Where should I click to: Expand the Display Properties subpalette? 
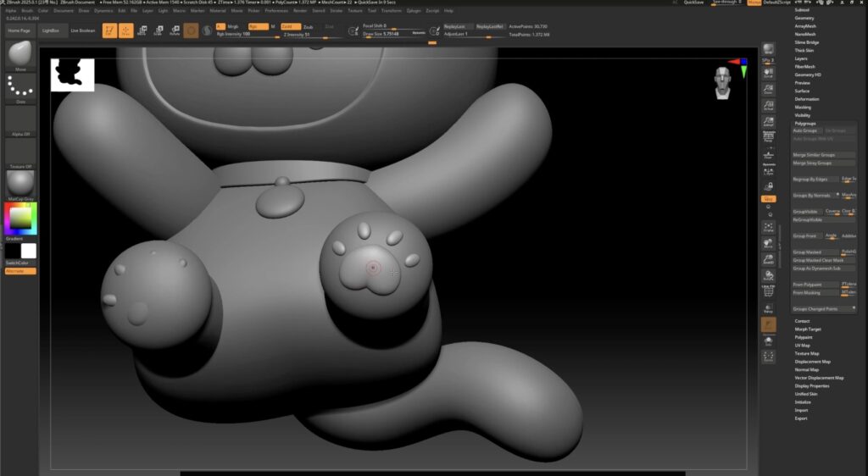click(x=812, y=386)
